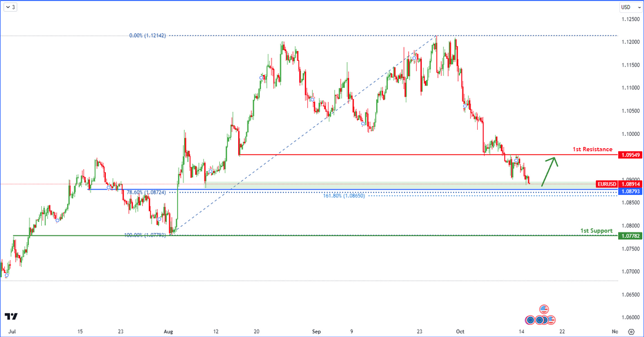Expand the collapsed indicators arrow labeled 3
This screenshot has width=644, height=337.
click(x=10, y=7)
